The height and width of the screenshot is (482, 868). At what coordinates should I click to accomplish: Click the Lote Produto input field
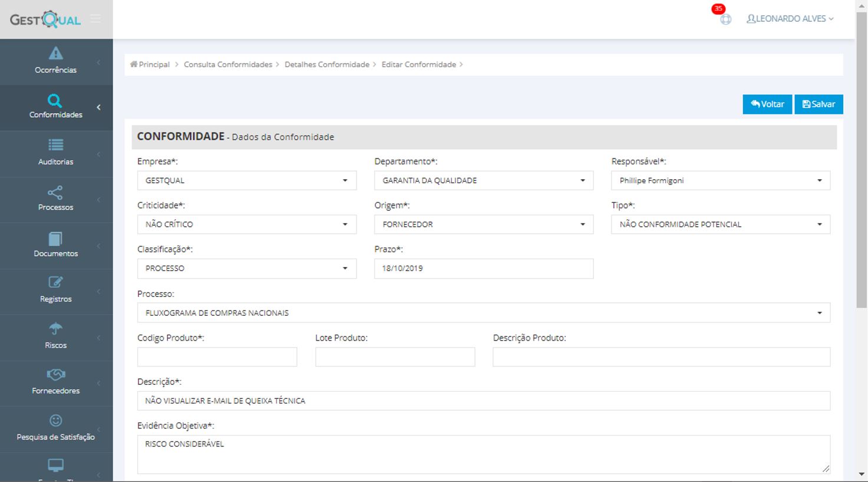(x=395, y=356)
